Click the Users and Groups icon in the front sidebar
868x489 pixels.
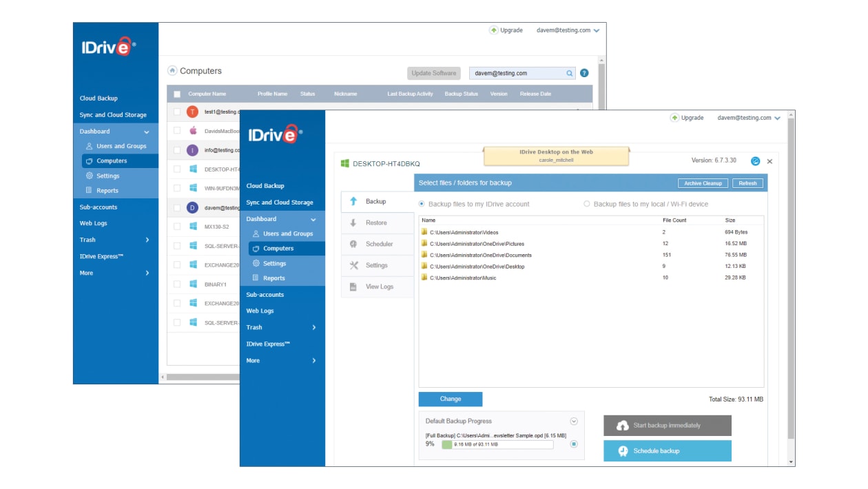(x=256, y=233)
